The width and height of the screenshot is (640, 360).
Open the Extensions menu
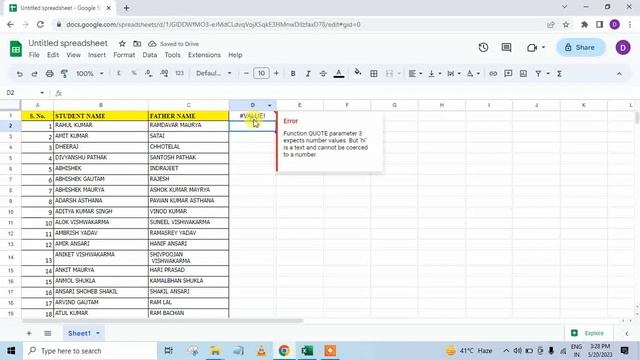point(204,55)
